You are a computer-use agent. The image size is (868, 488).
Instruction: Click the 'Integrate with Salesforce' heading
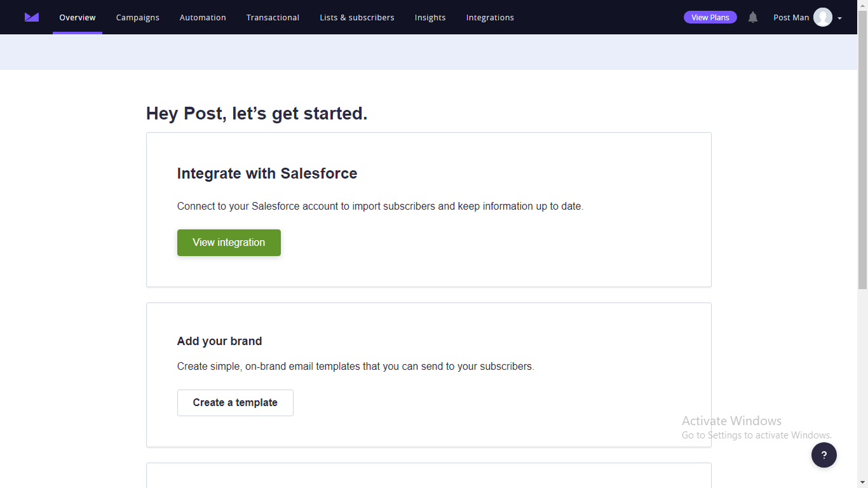267,173
